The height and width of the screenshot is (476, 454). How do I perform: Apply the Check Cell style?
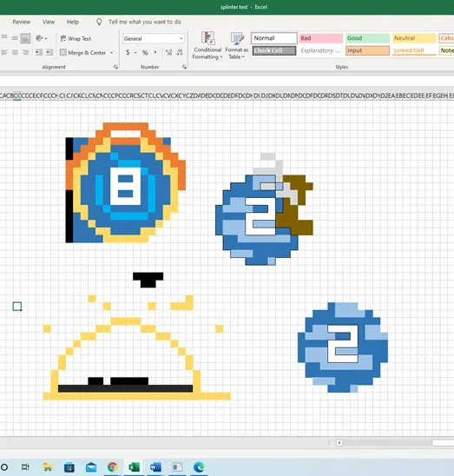point(274,50)
